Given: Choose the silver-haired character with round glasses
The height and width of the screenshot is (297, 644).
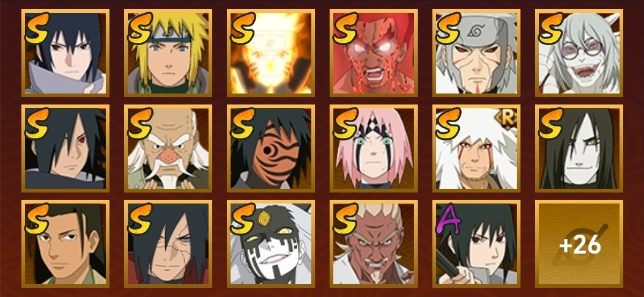Looking at the screenshot, I should [579, 53].
